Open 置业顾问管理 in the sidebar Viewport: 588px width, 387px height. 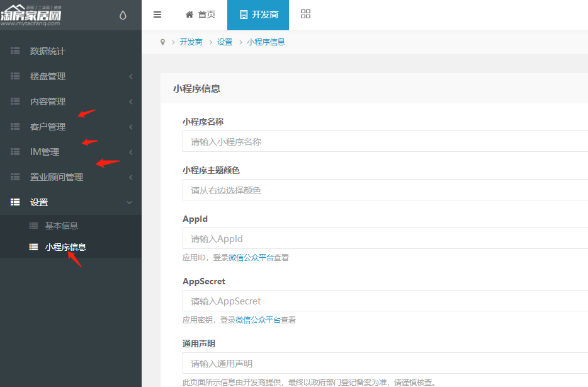click(x=57, y=177)
